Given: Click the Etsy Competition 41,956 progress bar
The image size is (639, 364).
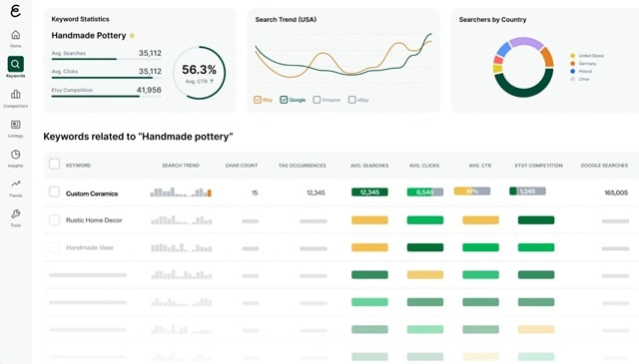Looking at the screenshot, I should pos(107,97).
